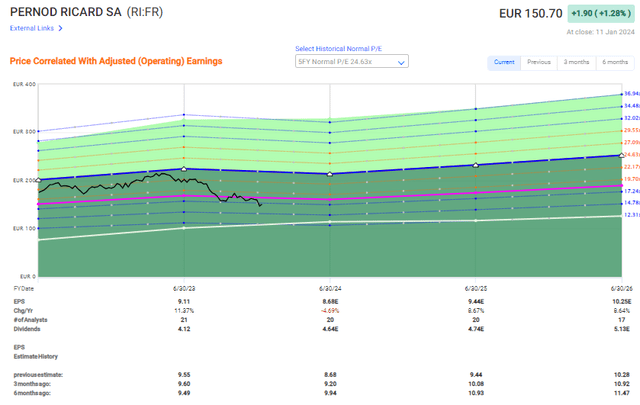This screenshot has height=405, width=640.
Task: Click the analyst count 17
Action: [622, 320]
